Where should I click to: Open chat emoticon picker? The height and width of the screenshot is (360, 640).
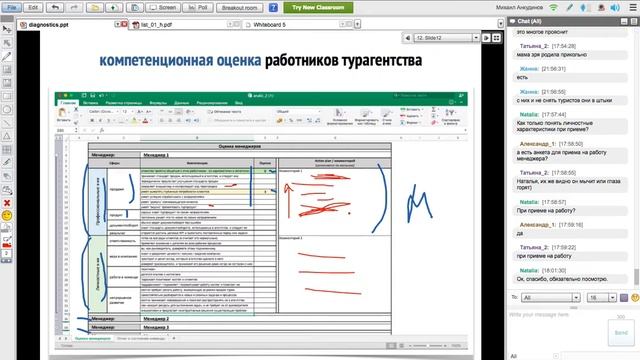click(x=635, y=298)
